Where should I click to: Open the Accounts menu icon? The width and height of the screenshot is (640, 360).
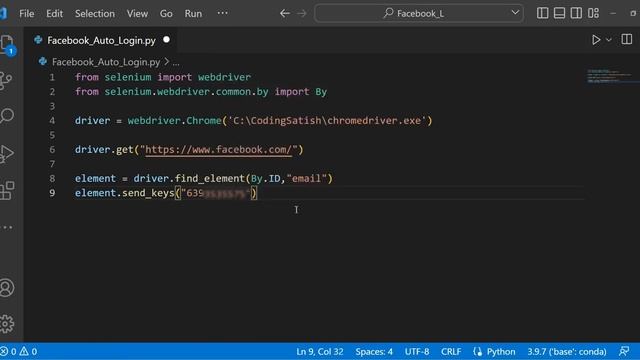click(7, 288)
